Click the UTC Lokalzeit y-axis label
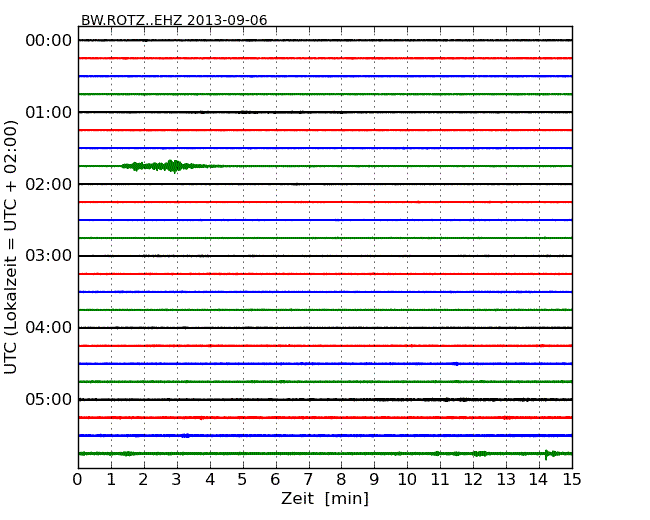 [x=11, y=247]
